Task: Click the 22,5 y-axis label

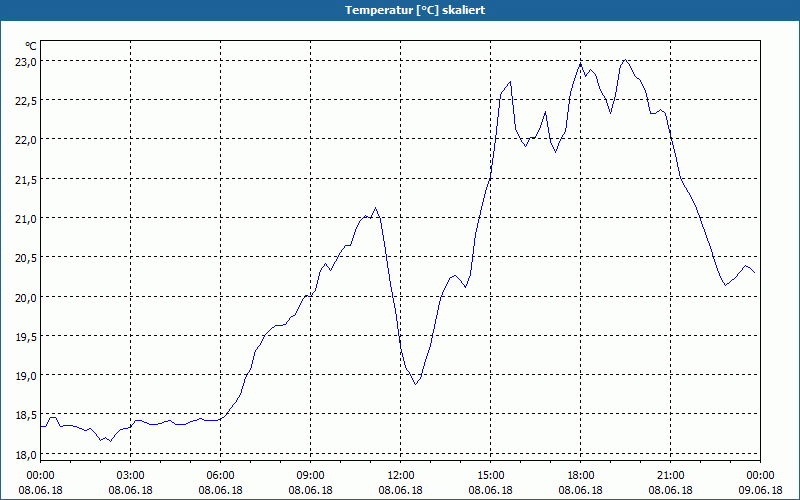Action: pyautogui.click(x=26, y=101)
